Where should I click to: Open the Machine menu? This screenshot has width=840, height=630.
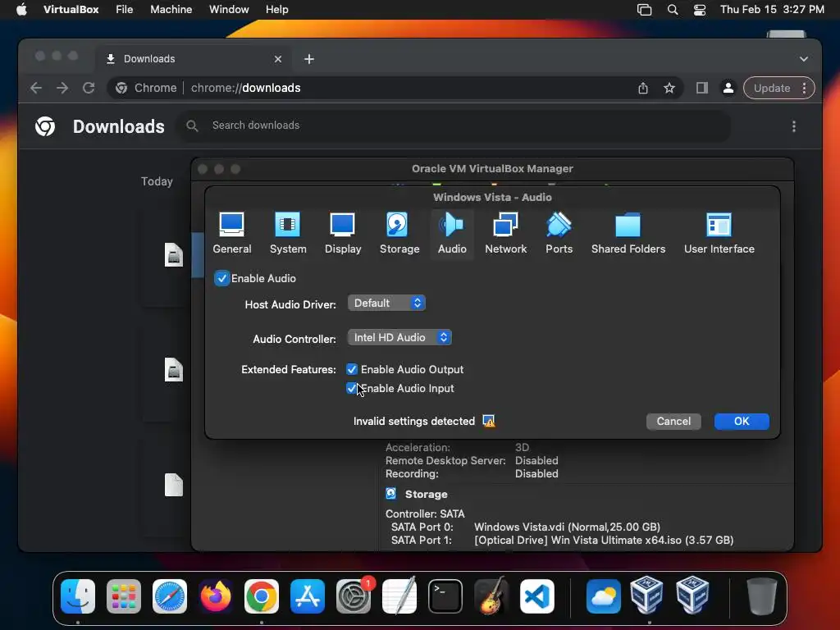(171, 10)
